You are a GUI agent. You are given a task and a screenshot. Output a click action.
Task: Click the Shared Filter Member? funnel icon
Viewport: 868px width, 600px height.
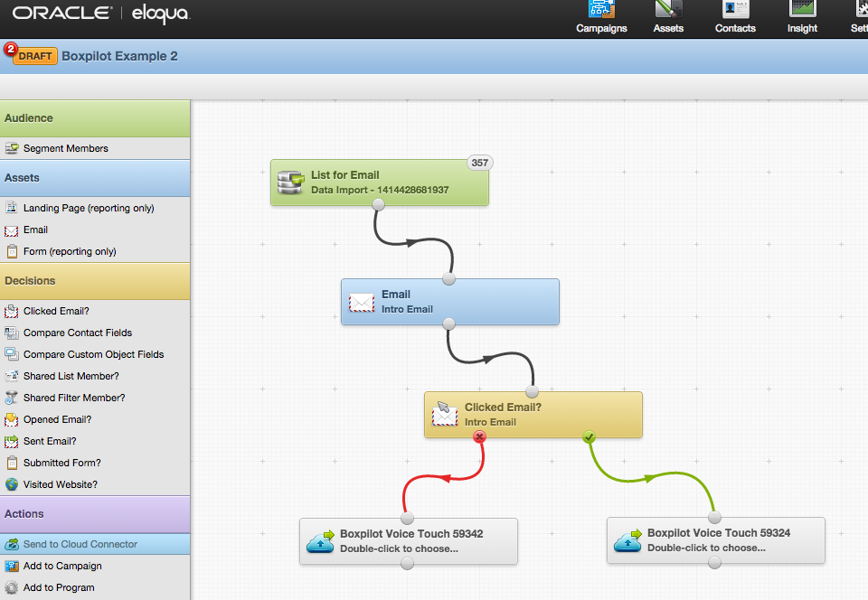[x=12, y=398]
